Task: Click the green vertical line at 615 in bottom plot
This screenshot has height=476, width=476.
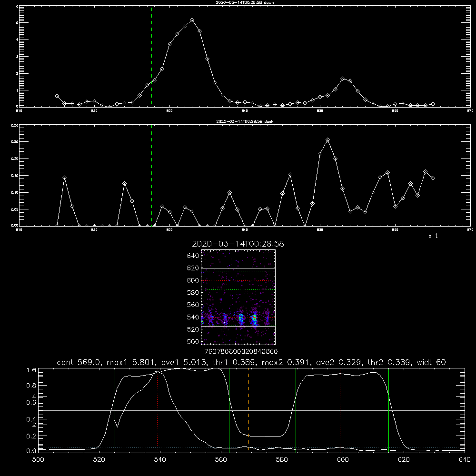Action: 388,410
